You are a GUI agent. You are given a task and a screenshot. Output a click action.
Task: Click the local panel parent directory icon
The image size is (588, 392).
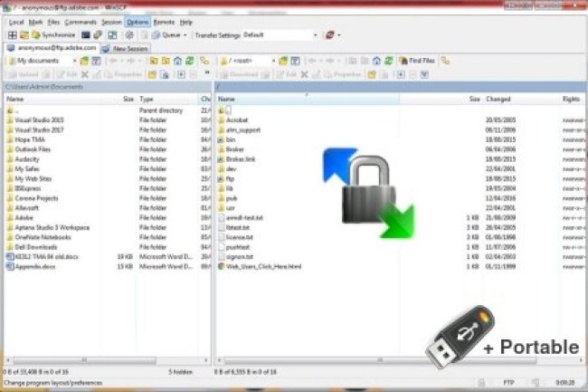pos(154,61)
